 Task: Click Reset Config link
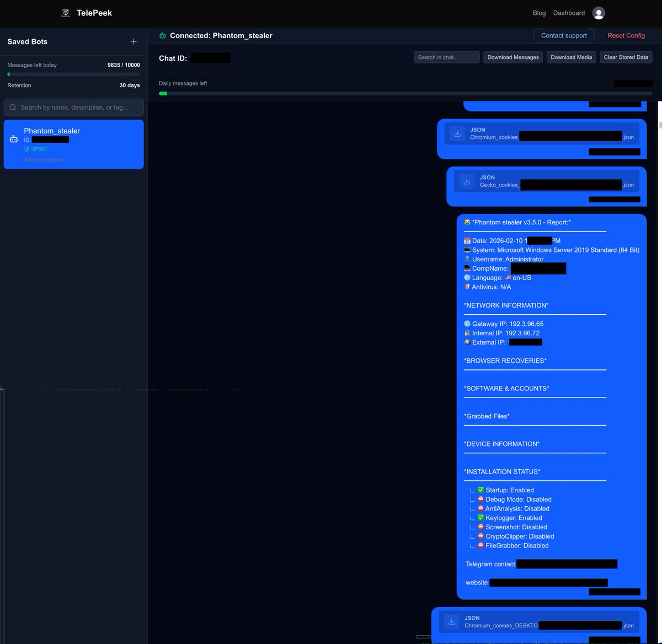(626, 35)
